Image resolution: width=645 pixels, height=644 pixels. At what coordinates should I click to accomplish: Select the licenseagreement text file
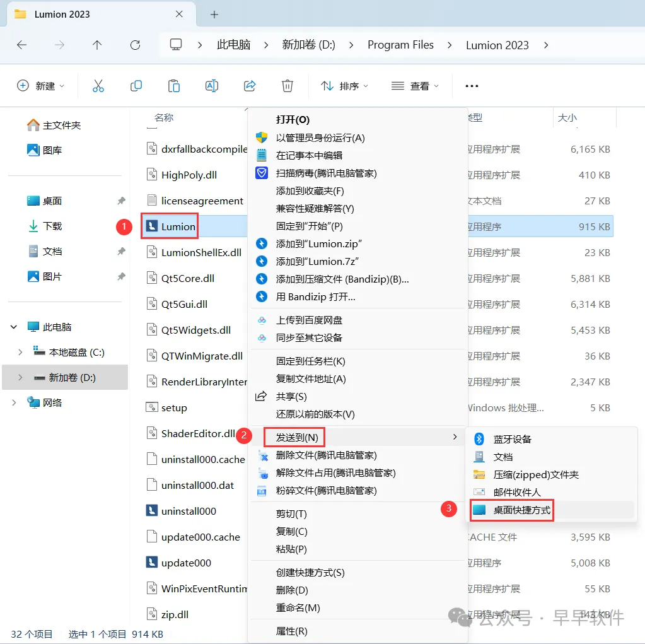(195, 201)
